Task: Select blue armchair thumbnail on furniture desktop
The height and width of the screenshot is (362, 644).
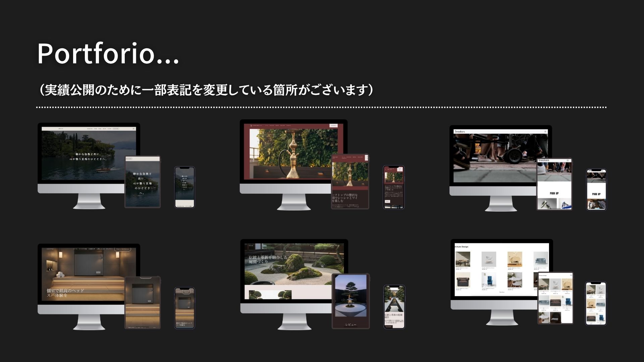Action: (488, 280)
